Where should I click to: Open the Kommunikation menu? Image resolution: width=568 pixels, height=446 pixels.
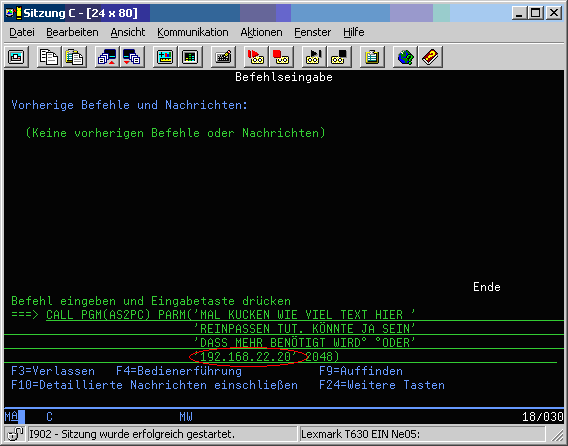pyautogui.click(x=193, y=32)
